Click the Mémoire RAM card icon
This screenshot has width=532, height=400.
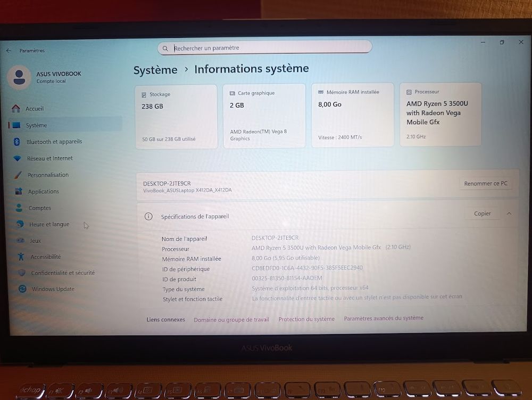point(321,92)
